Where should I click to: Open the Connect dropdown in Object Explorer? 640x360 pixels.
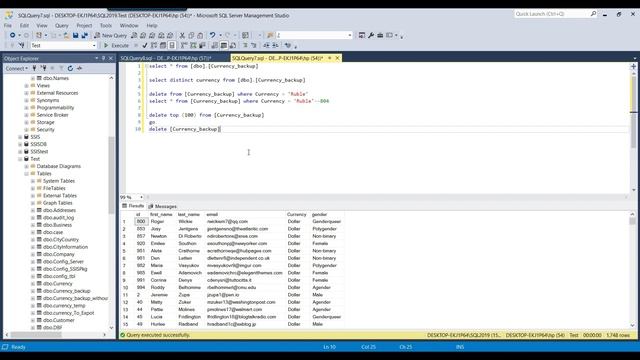pos(17,68)
